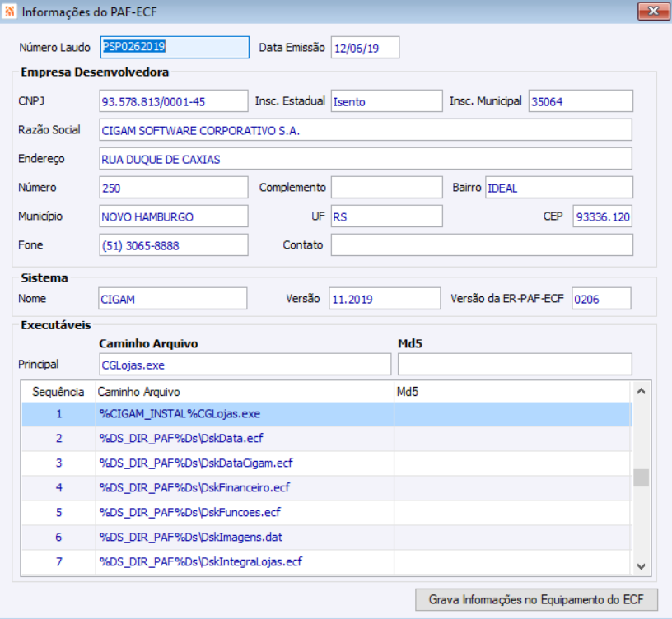The height and width of the screenshot is (619, 672).
Task: Select row DskFinanceiro.ecf
Action: (327, 487)
